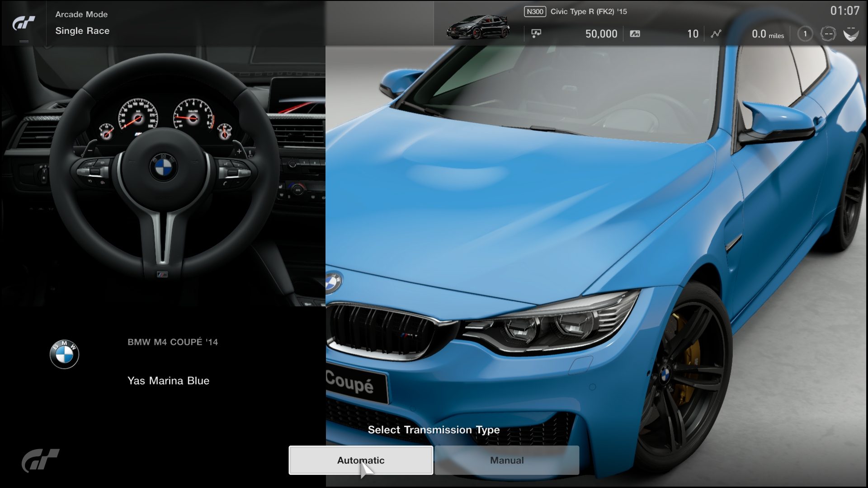Open the sportsmanship handshake icon
868x488 pixels.
click(x=851, y=34)
